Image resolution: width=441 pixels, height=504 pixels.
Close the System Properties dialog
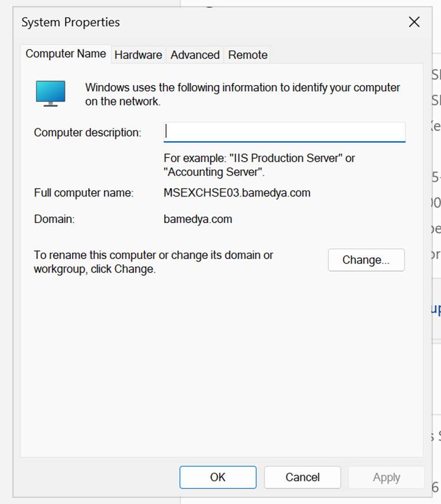[x=414, y=22]
